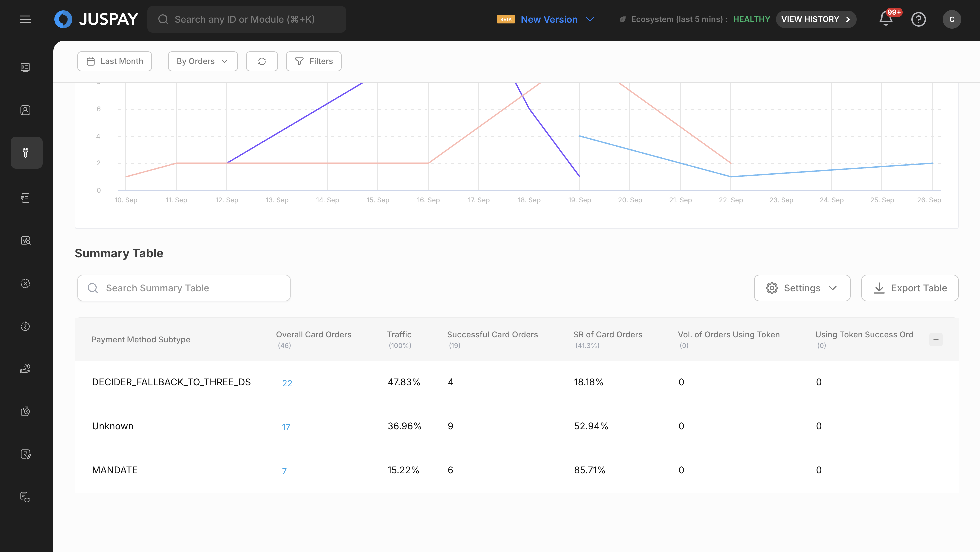
Task: Open the 22 orders link for DECIDER_FALLBACK_TO_THREE_DS
Action: [287, 383]
